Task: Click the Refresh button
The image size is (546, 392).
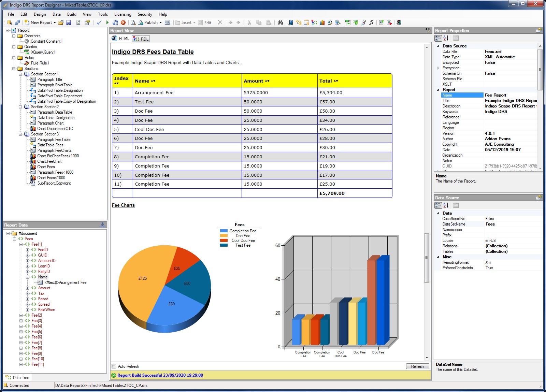Action: [417, 366]
